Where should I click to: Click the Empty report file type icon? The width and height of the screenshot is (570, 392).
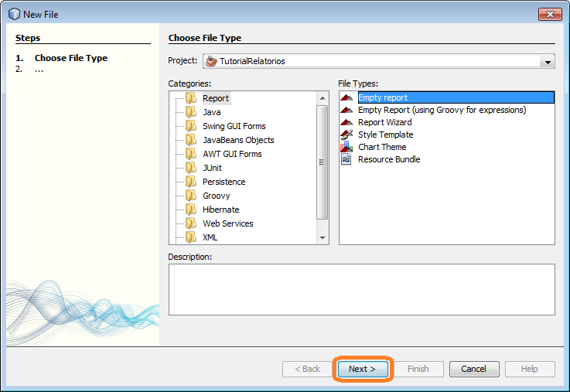[x=346, y=97]
